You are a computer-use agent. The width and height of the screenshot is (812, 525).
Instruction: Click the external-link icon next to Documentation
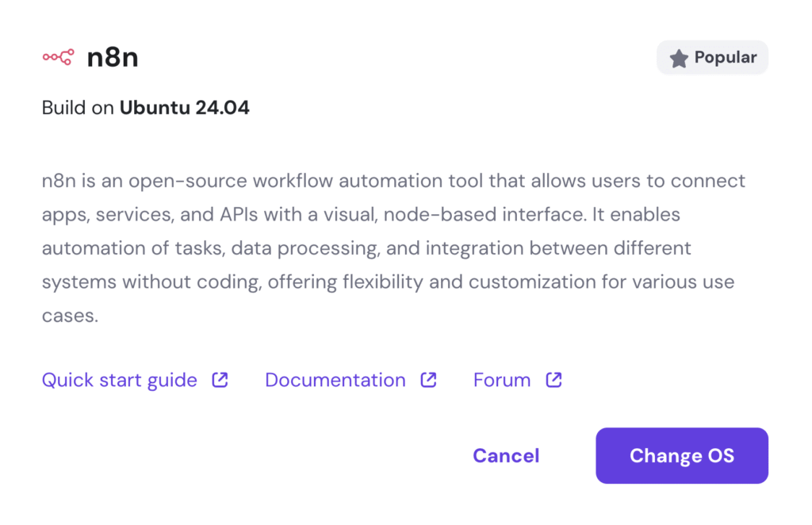[428, 379]
